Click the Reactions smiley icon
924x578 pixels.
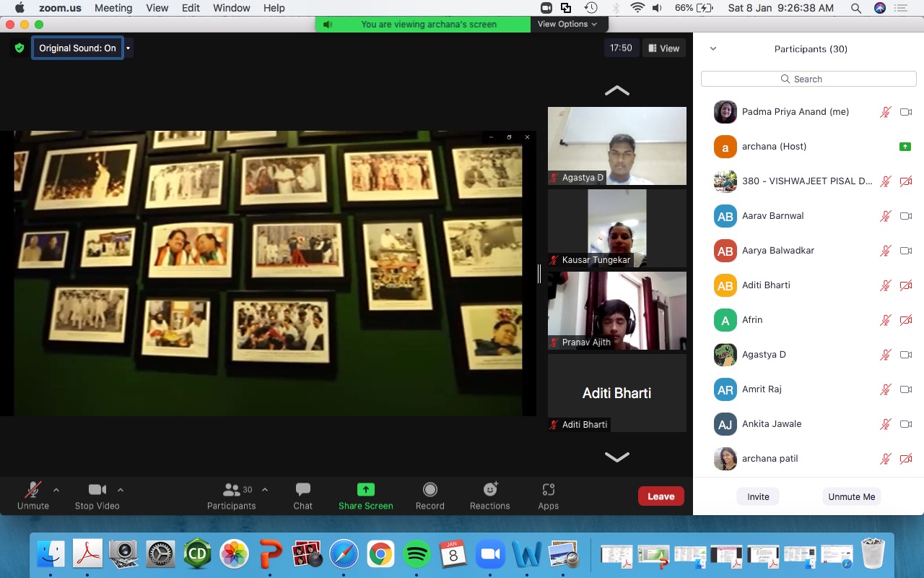(x=490, y=490)
